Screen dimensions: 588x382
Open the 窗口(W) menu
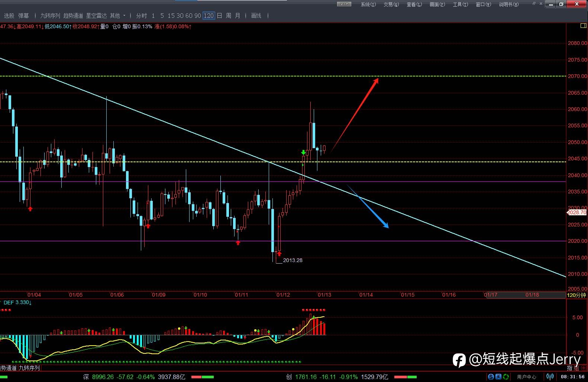pos(484,4)
